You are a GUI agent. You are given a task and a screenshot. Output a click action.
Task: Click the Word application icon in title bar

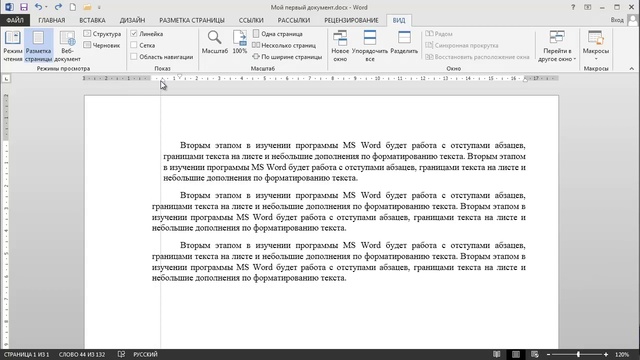pos(9,7)
